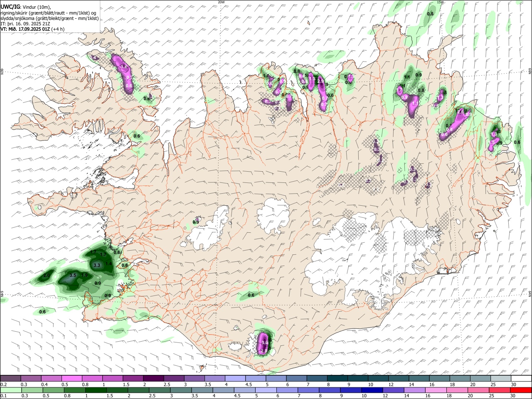532x399 pixels.
Task: Click the bright red swatch ending the rain legend
Action: point(521,390)
